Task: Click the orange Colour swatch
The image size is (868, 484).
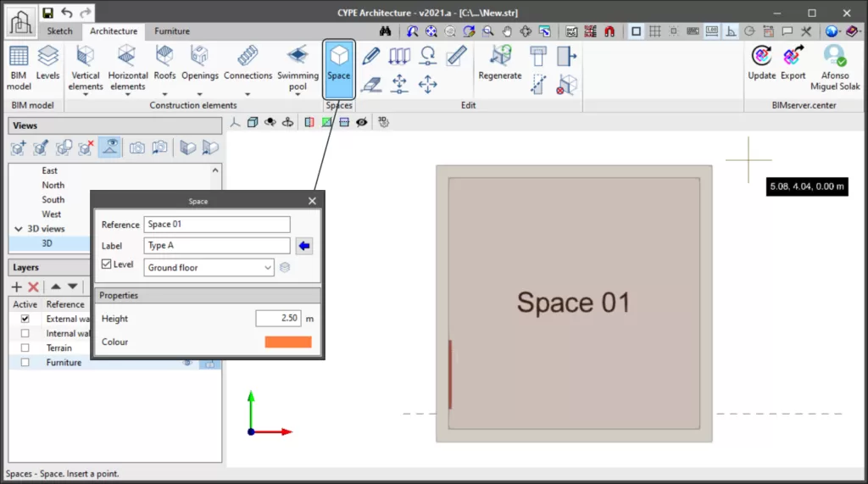Action: click(288, 342)
